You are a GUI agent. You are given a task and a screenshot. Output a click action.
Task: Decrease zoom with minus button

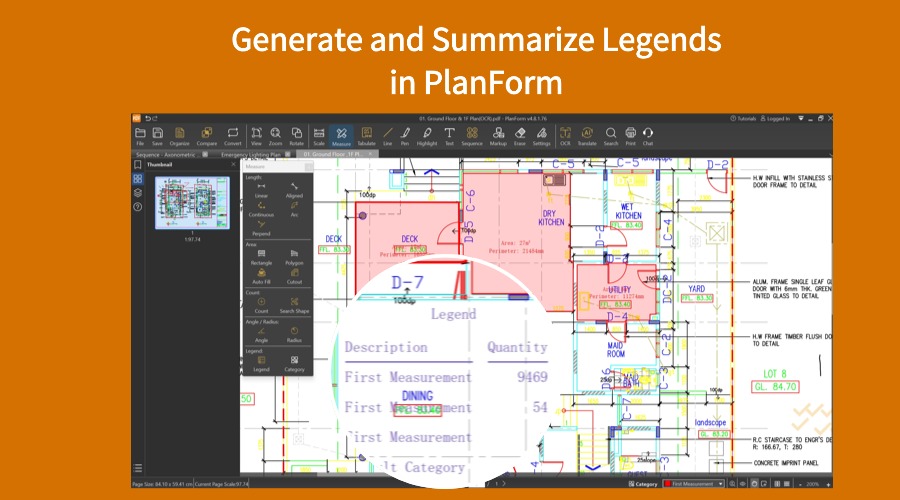coord(800,485)
